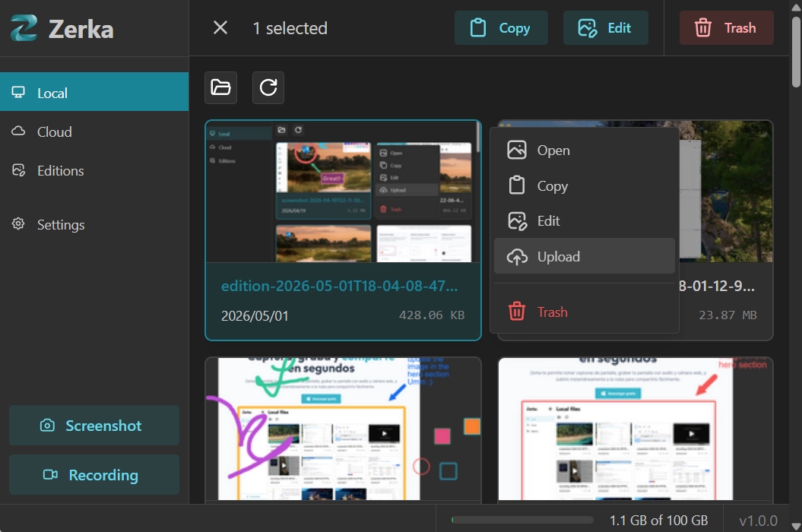Click the video camera icon on the Recording button
Screen dimensions: 802x532
click(x=50, y=475)
